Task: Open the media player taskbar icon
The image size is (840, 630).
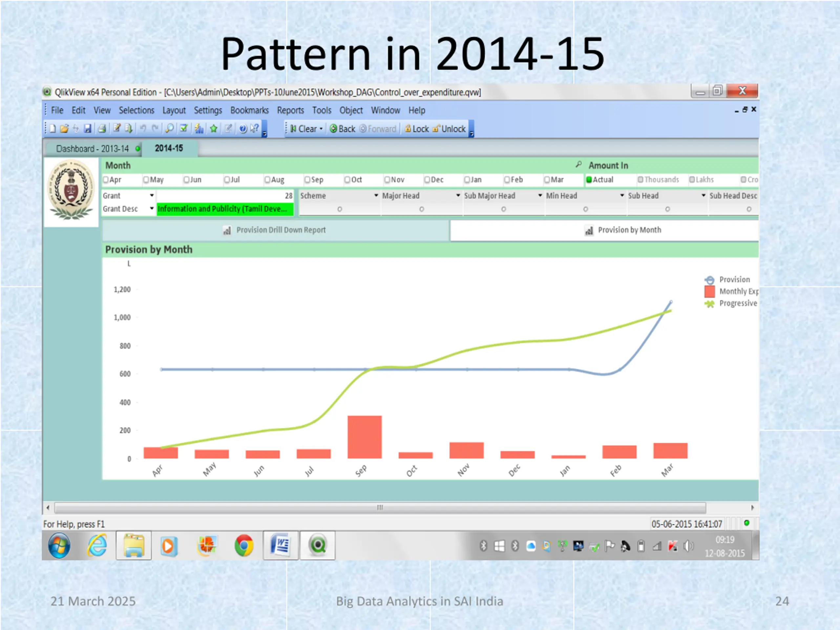Action: [169, 546]
